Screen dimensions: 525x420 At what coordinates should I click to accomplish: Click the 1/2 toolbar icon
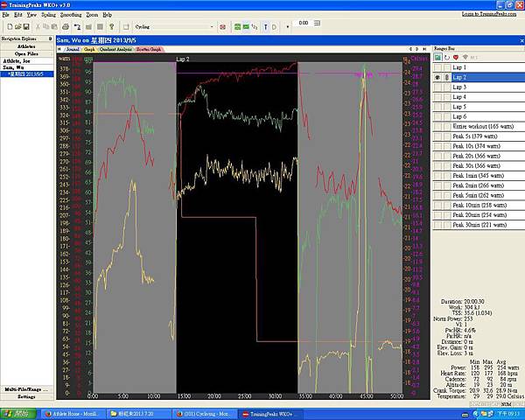point(254,27)
